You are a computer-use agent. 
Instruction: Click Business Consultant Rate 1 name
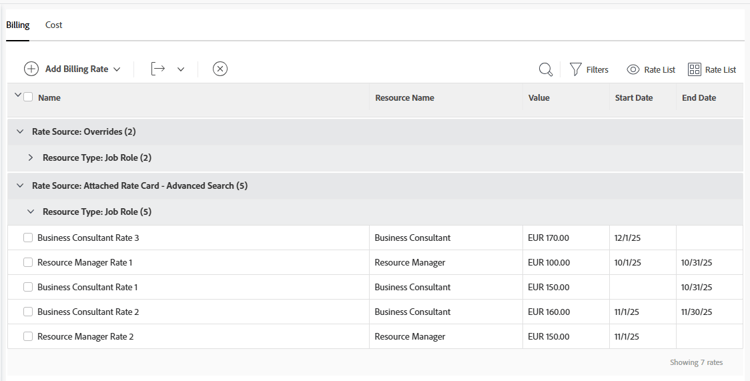(x=88, y=287)
